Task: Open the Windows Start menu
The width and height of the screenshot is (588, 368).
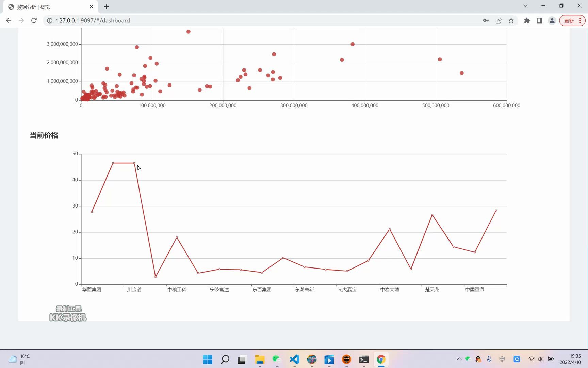Action: tap(208, 359)
